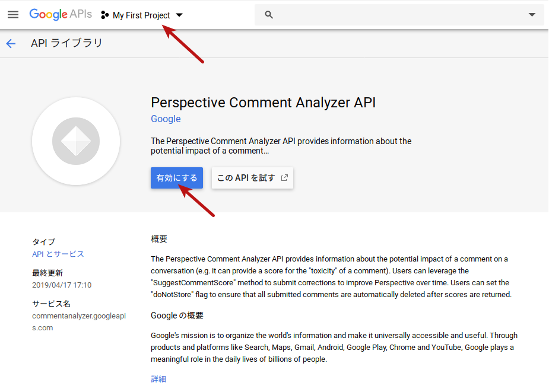549x392 pixels.
Task: Select the My First Project name
Action: 141,15
